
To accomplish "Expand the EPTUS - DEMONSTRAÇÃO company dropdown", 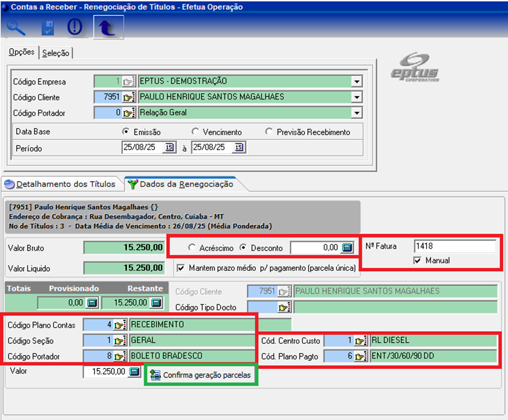I will tap(357, 81).
